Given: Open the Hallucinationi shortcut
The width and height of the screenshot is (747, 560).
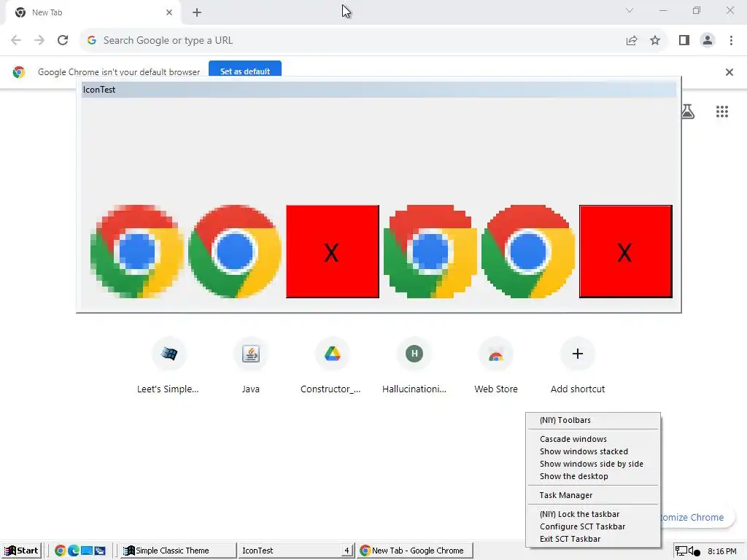Looking at the screenshot, I should (414, 366).
